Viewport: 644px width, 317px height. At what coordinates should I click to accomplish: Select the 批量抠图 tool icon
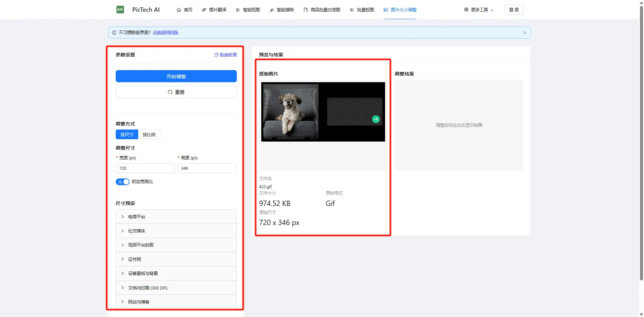[352, 10]
